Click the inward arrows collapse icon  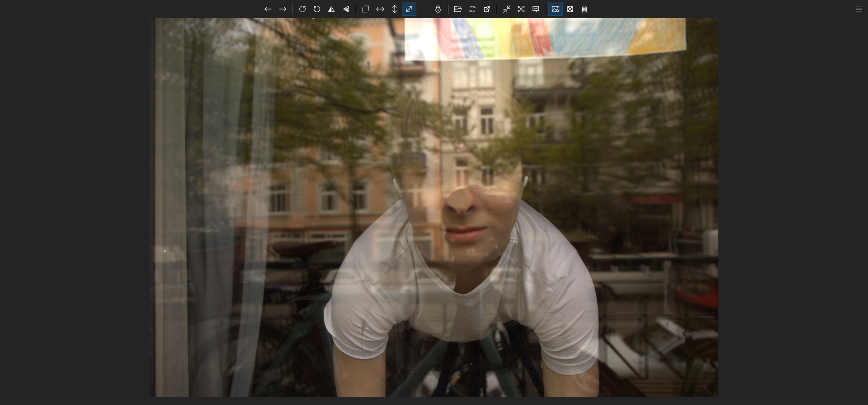[507, 9]
